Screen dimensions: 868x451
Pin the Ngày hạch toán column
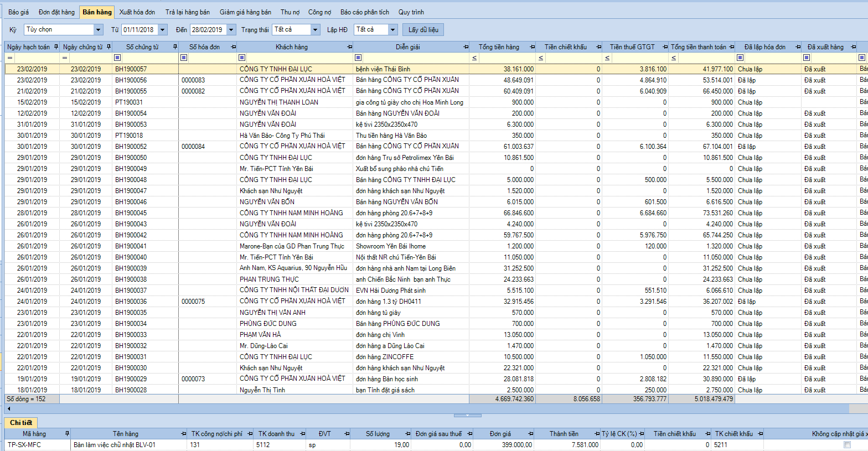(55, 47)
